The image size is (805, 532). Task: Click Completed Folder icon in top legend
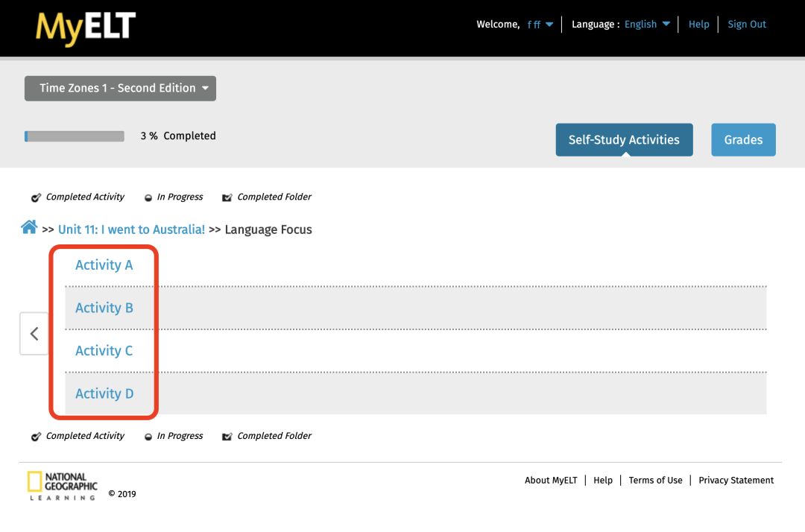[227, 197]
